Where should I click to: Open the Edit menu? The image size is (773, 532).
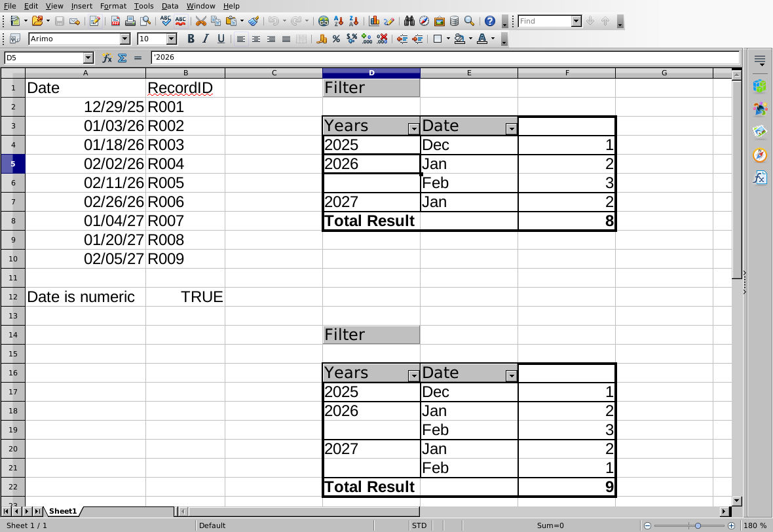pos(31,6)
